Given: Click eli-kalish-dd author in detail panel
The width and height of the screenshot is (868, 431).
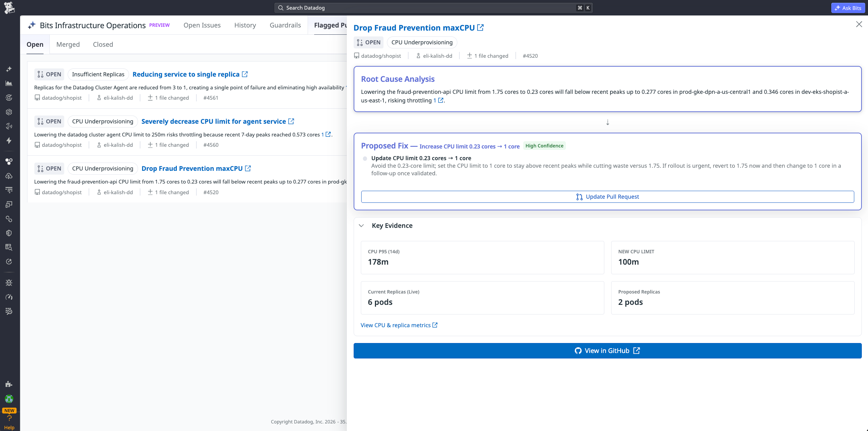Looking at the screenshot, I should click(x=434, y=56).
